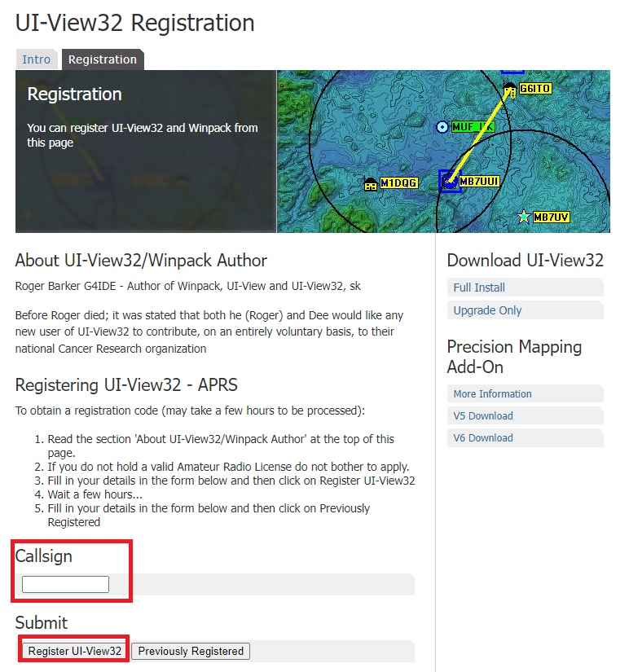Click the Register UI-View32 button
The height and width of the screenshot is (672, 629).
(75, 651)
